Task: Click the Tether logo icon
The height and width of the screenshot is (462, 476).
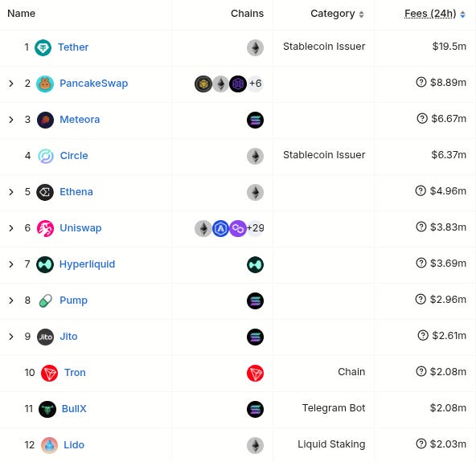Action: 43,47
